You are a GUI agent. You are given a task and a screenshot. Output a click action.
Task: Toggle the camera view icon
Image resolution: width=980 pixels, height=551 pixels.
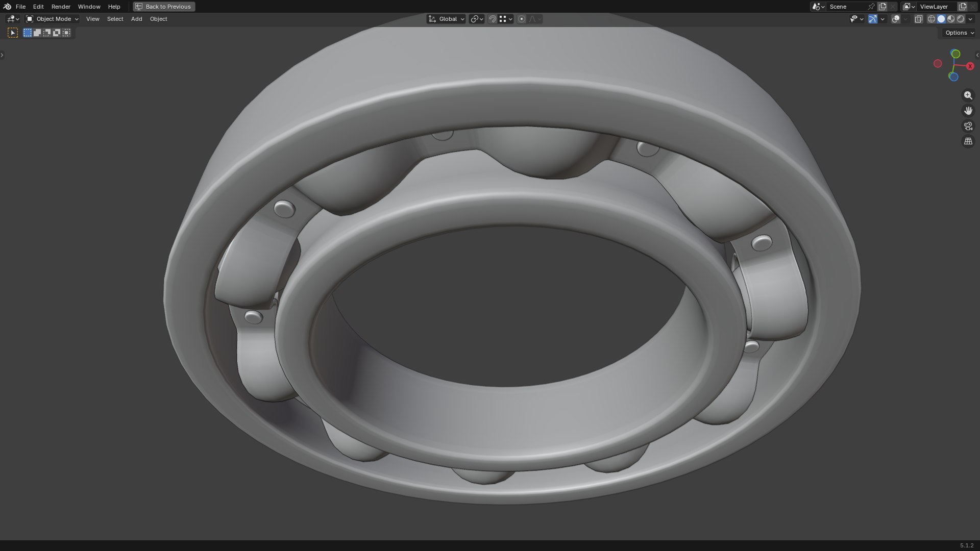point(968,126)
